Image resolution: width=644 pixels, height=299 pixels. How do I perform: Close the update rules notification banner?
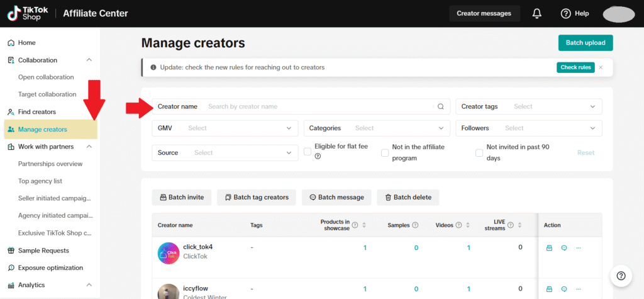pyautogui.click(x=601, y=67)
